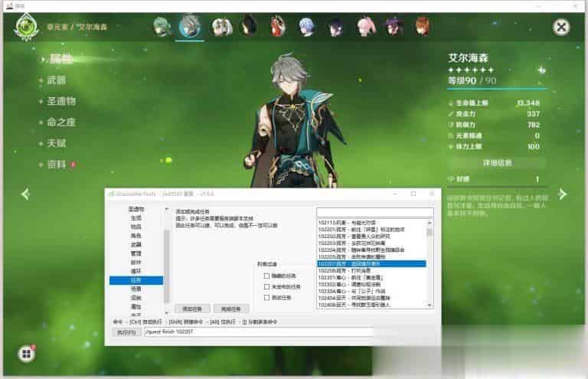Select the 物品 page in tool sidebar
The height and width of the screenshot is (379, 588).
(x=136, y=227)
